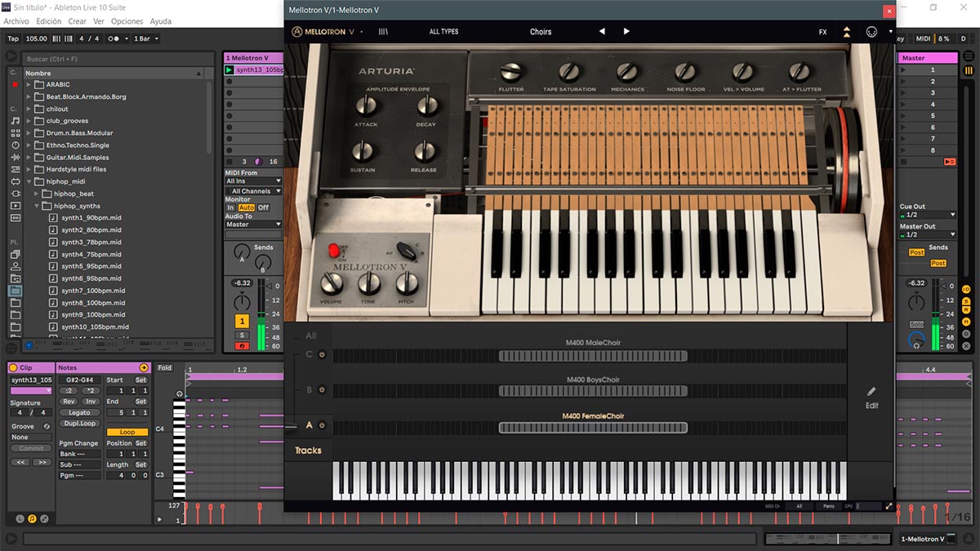Image resolution: width=980 pixels, height=551 pixels.
Task: Open the MIDI controller config icon
Action: [871, 32]
